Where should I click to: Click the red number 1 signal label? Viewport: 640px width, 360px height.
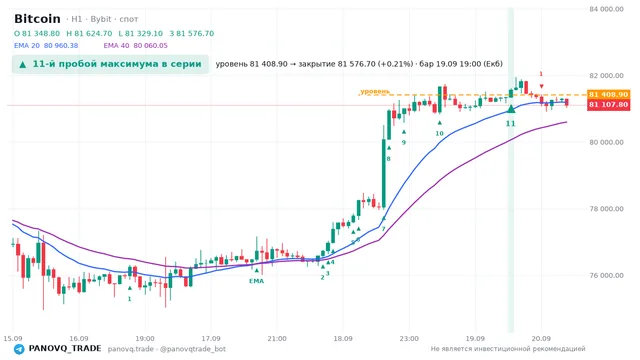pyautogui.click(x=541, y=74)
